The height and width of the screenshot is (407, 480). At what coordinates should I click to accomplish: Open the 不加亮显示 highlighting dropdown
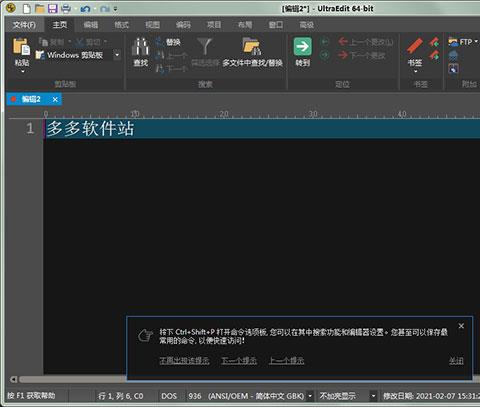tap(373, 396)
